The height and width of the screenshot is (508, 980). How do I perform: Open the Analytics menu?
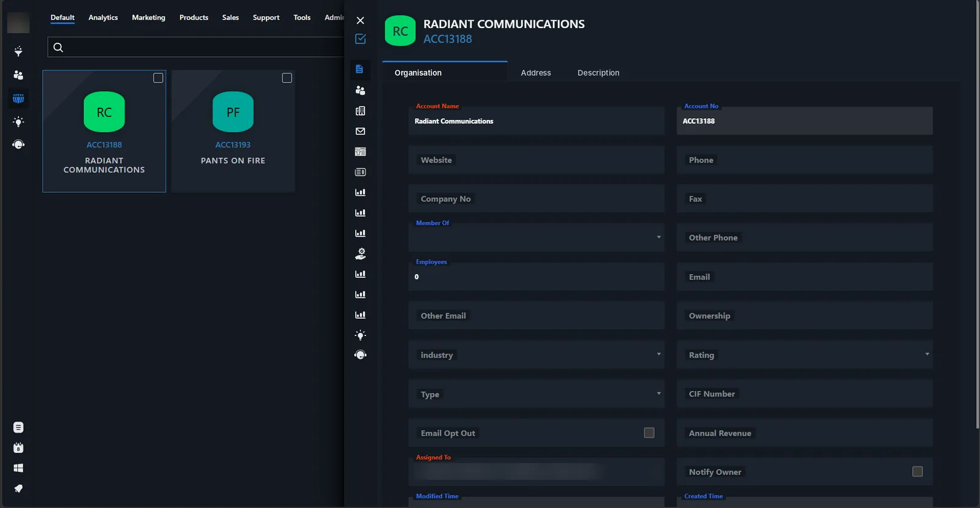103,18
